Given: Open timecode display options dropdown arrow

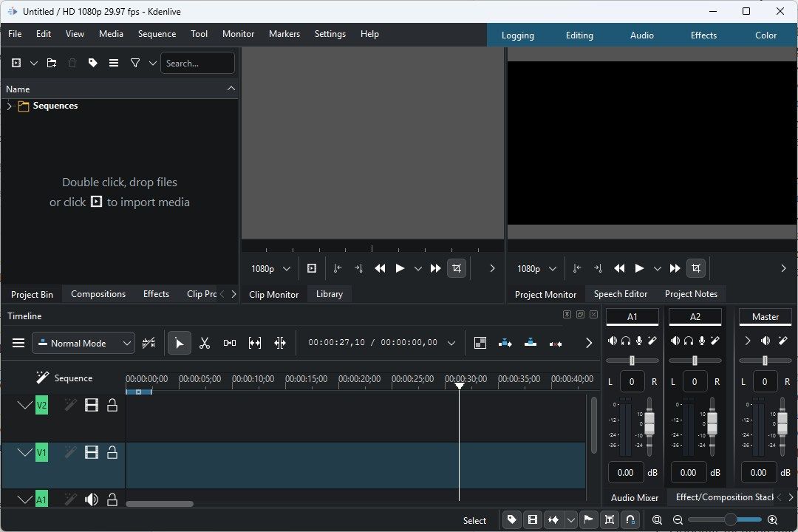Looking at the screenshot, I should click(451, 343).
